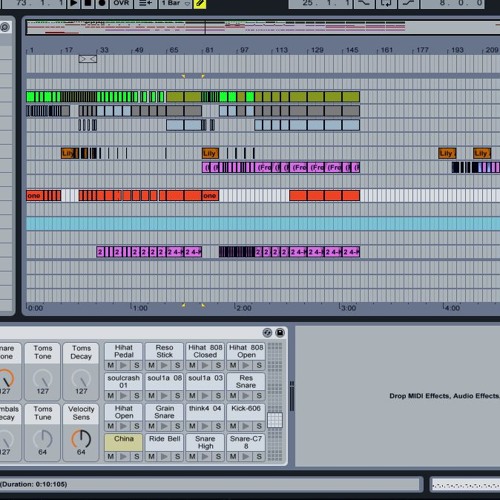Click the device chain show/hide handle
500x500 pixels.
[292, 396]
